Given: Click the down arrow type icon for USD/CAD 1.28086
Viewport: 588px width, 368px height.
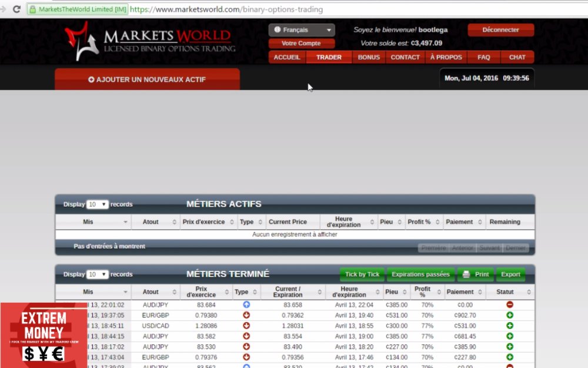Looking at the screenshot, I should pos(246,326).
